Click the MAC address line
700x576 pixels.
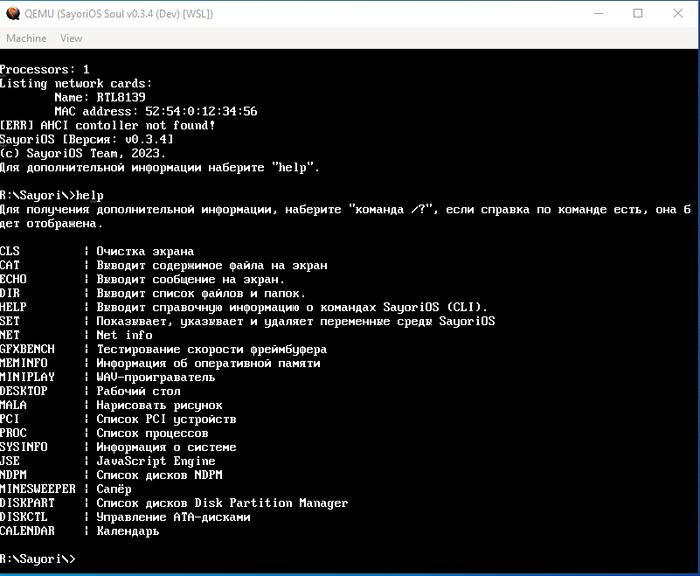(x=156, y=111)
